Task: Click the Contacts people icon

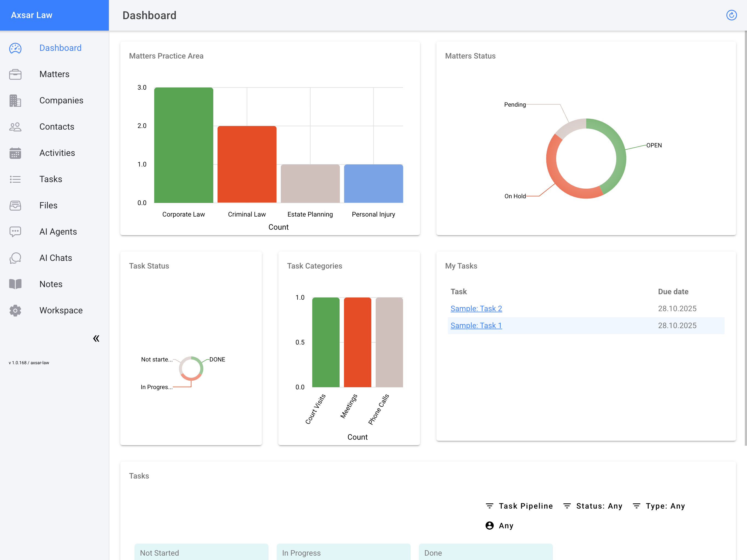Action: click(x=15, y=127)
